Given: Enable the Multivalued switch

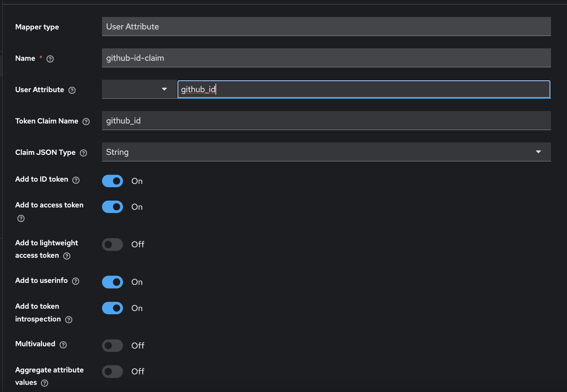Looking at the screenshot, I should pos(112,345).
